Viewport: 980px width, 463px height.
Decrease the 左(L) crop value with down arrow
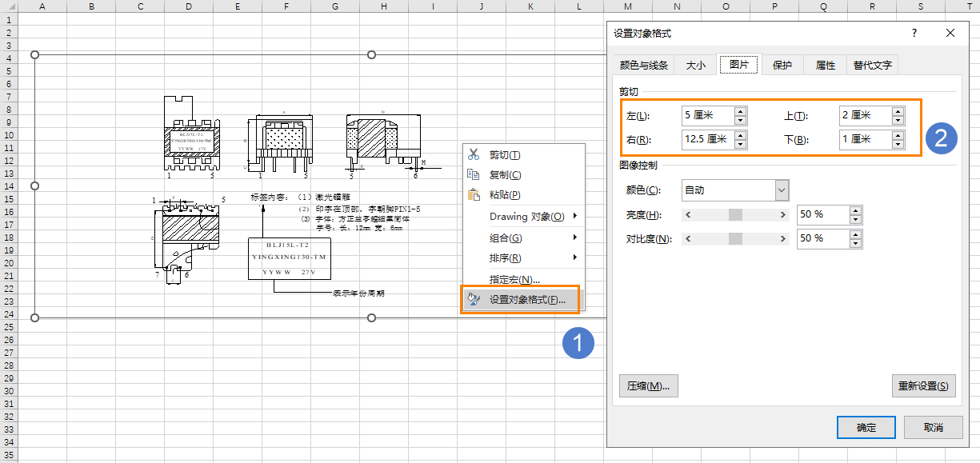pos(740,120)
